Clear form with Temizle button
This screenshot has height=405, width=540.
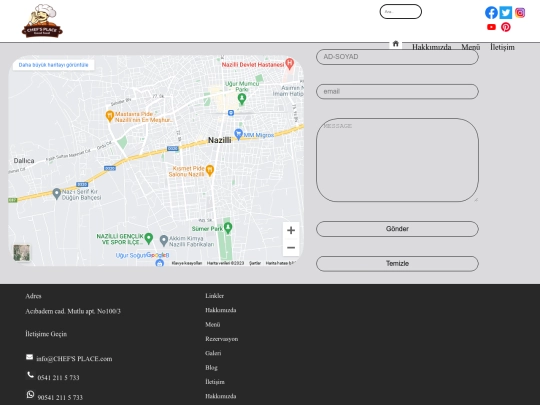pos(397,264)
